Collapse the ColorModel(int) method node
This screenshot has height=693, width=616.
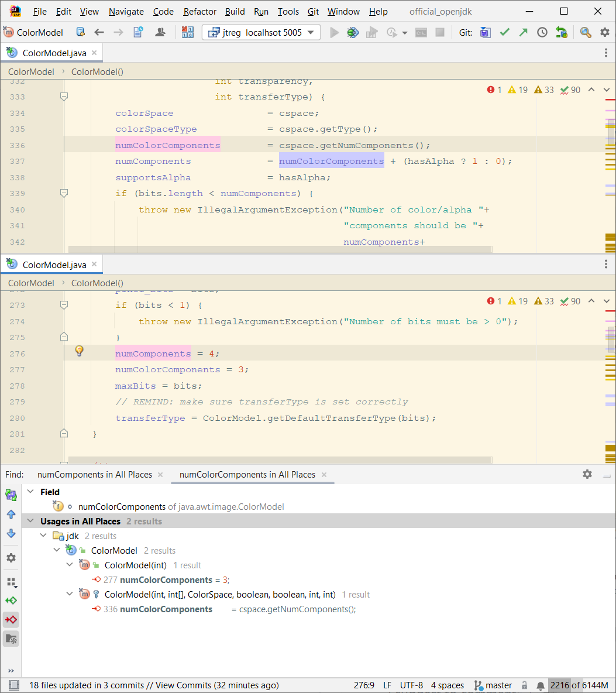click(x=70, y=564)
